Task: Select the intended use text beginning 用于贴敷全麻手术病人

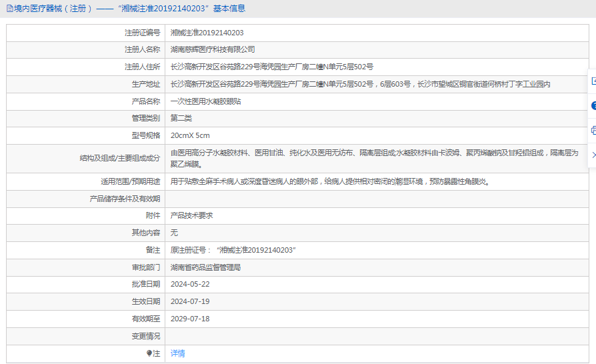Action: pos(331,181)
